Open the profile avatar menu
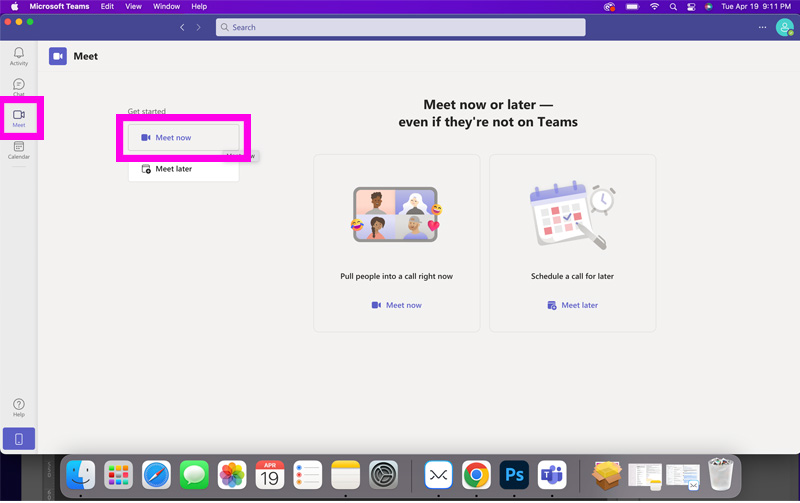This screenshot has width=800, height=503. (x=784, y=28)
